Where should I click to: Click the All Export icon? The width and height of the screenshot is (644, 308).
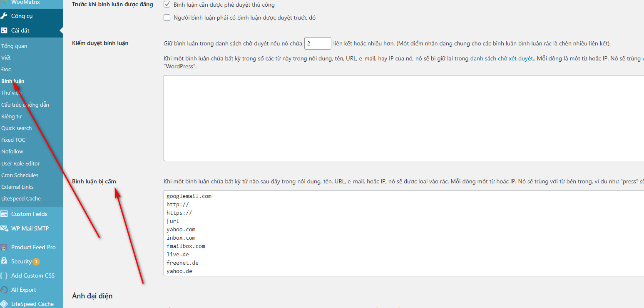(x=4, y=290)
